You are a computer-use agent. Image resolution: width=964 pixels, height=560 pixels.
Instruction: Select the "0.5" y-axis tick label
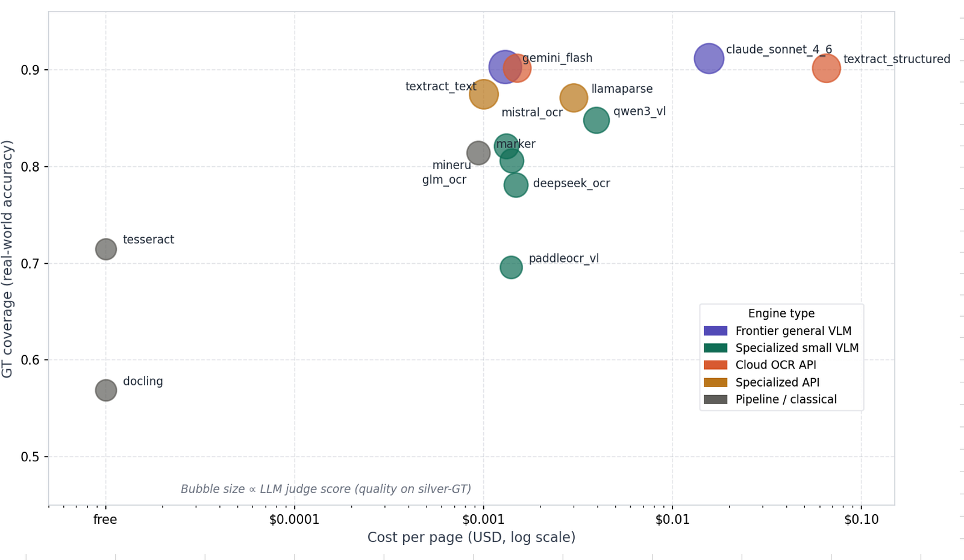point(30,457)
